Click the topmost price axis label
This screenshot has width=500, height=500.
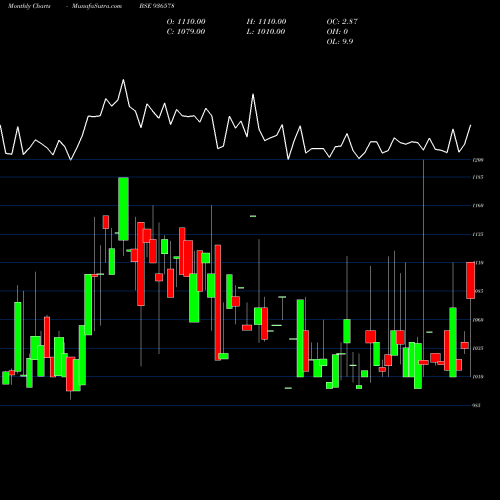coord(478,160)
